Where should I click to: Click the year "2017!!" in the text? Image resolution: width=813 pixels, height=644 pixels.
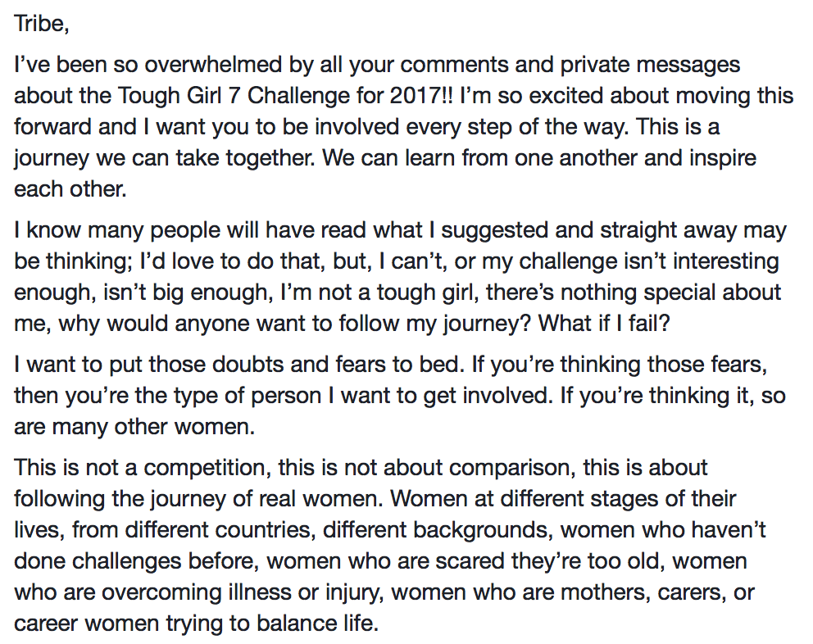click(420, 95)
